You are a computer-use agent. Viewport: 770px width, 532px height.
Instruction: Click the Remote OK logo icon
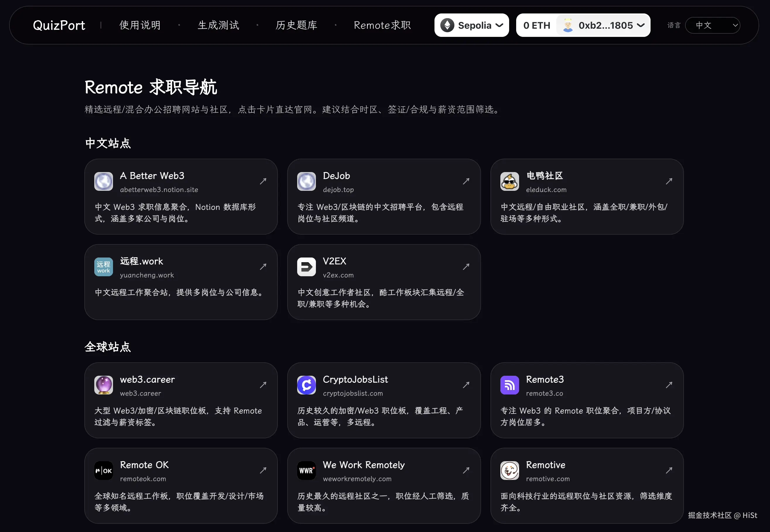pos(103,470)
